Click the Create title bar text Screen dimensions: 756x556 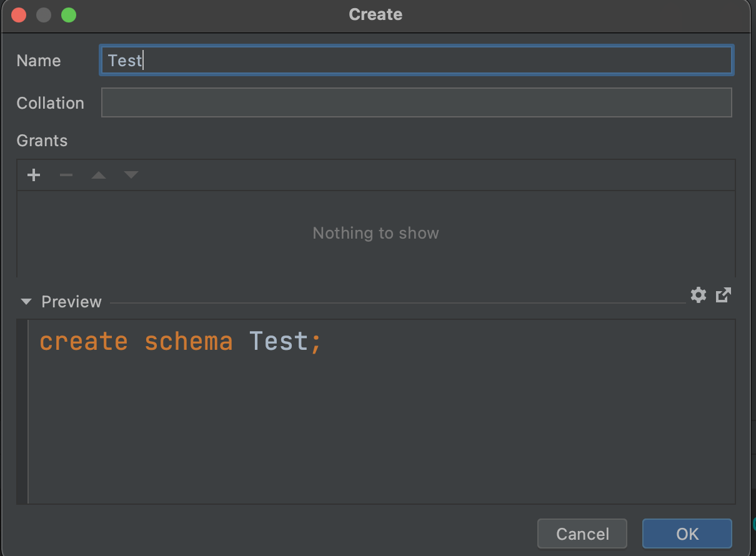tap(376, 14)
